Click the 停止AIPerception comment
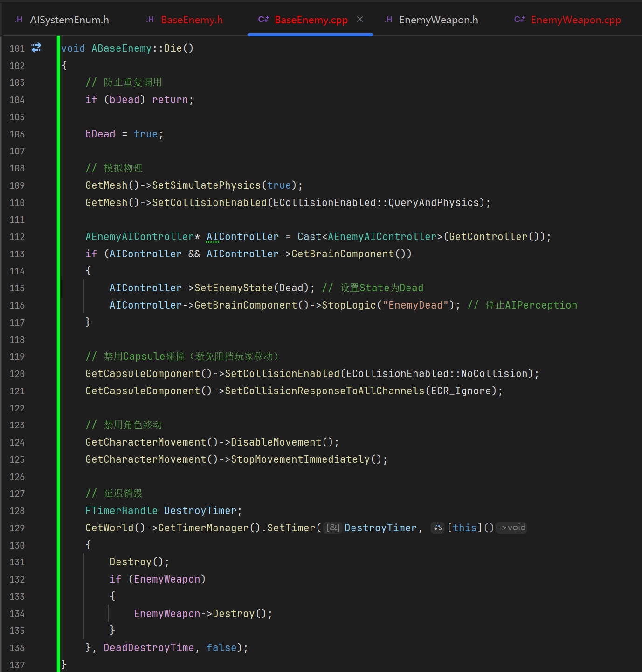This screenshot has height=672, width=642. click(x=522, y=305)
